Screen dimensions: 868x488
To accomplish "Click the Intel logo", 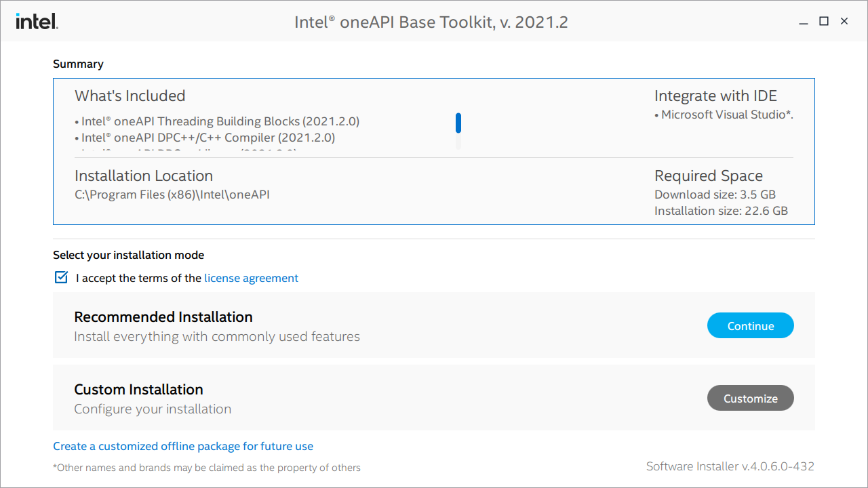I will 37,22.
